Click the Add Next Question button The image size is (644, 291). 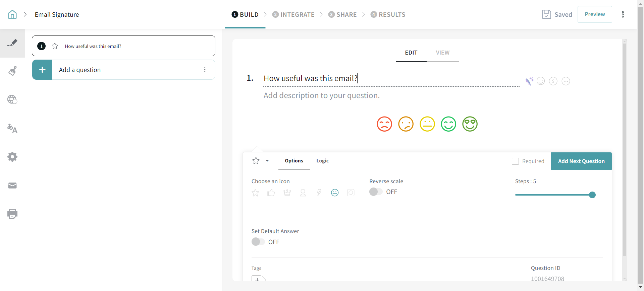581,161
